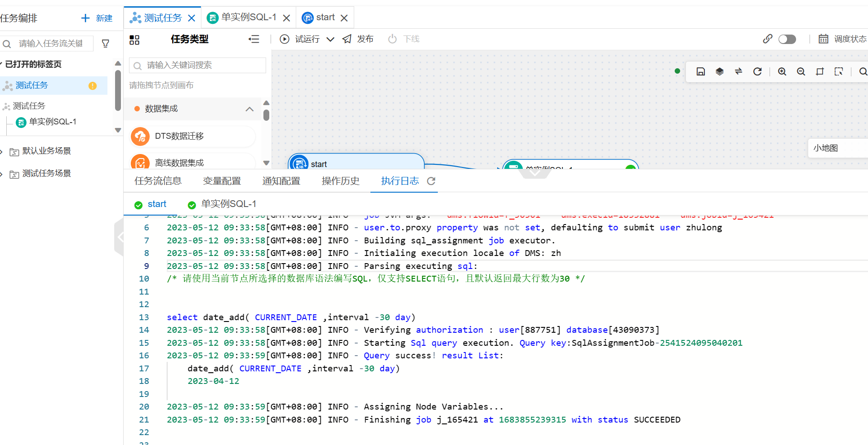Click the swap arrows icon on canvas toolbar
Image resolution: width=868 pixels, height=445 pixels.
coord(739,71)
